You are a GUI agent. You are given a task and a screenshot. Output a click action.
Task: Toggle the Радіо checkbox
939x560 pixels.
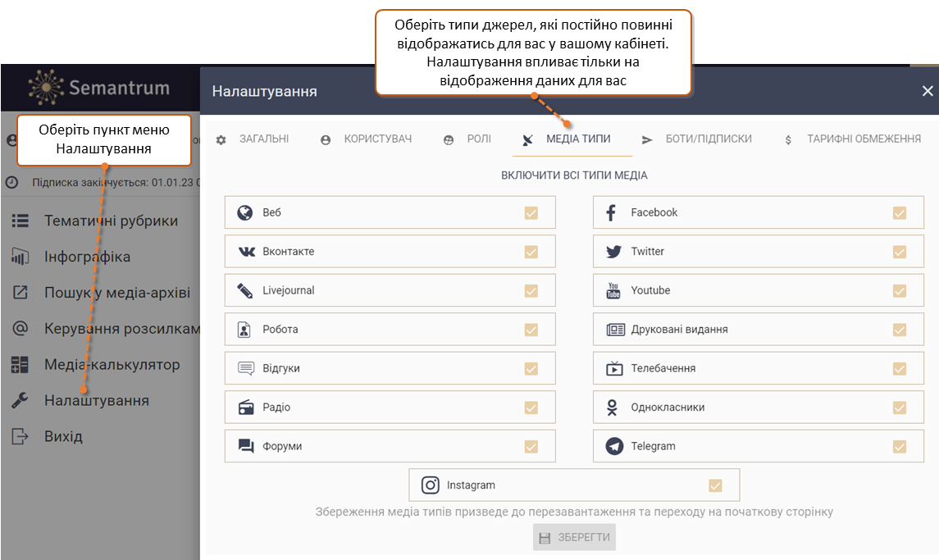point(531,407)
